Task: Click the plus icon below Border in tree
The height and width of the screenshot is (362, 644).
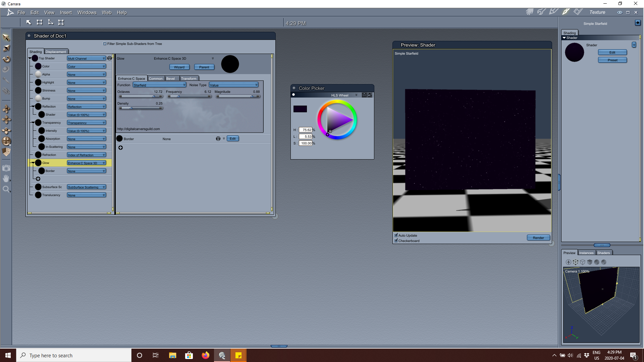Action: (38, 179)
